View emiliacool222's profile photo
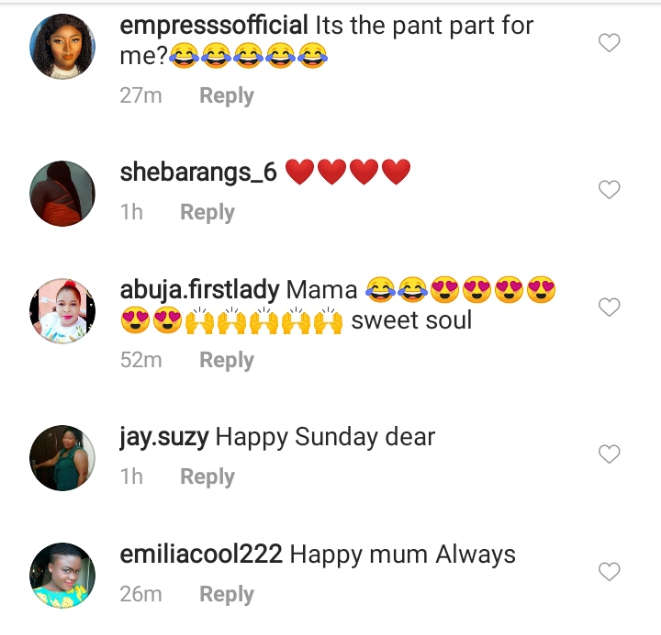 [x=62, y=575]
